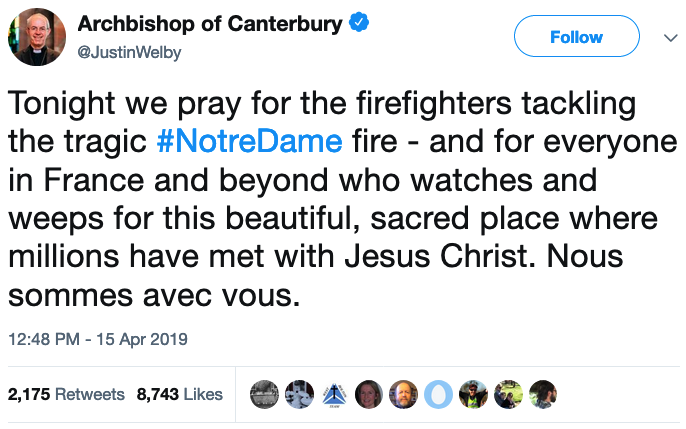Click the Archbishop of Canterbury display name
The image size is (686, 429).
(x=210, y=23)
